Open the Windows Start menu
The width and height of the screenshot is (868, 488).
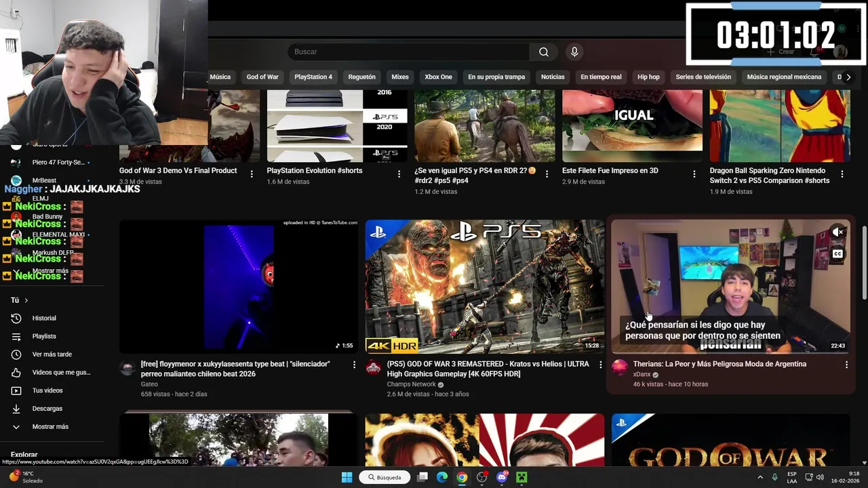point(347,477)
